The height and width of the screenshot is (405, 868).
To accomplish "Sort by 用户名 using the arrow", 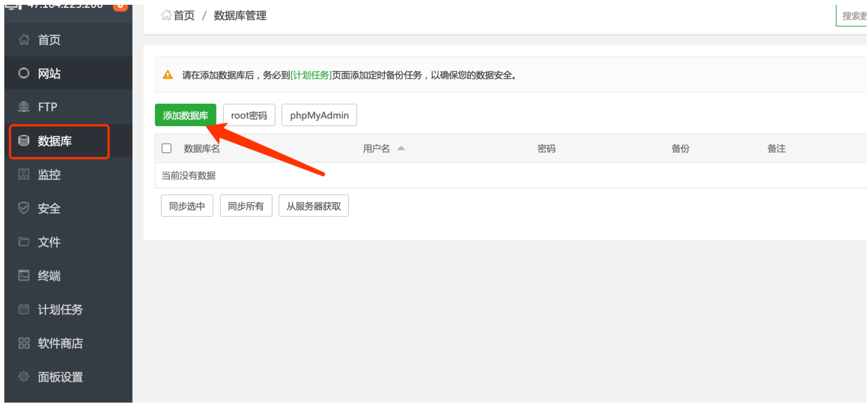I will [x=401, y=148].
